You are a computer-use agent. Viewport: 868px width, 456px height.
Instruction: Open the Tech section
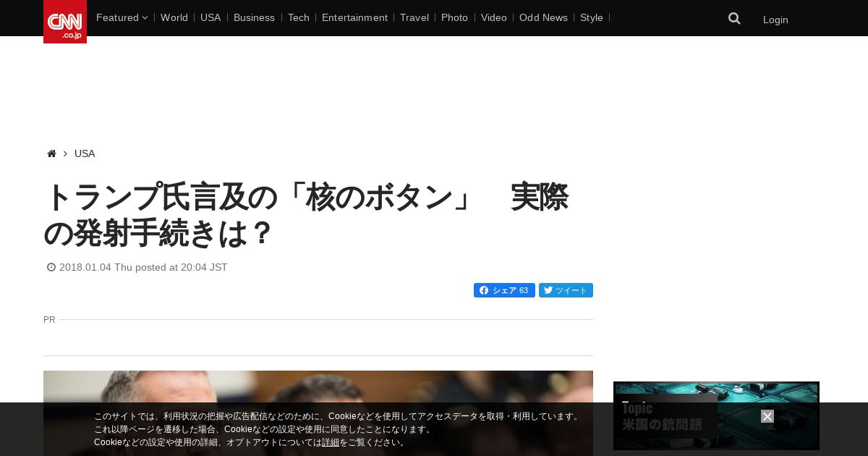point(298,17)
